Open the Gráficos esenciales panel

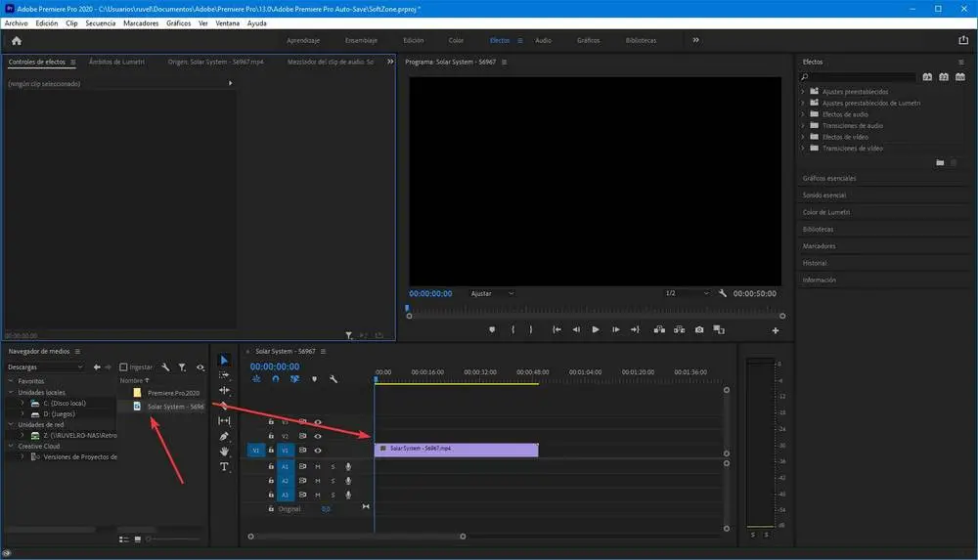pyautogui.click(x=828, y=179)
